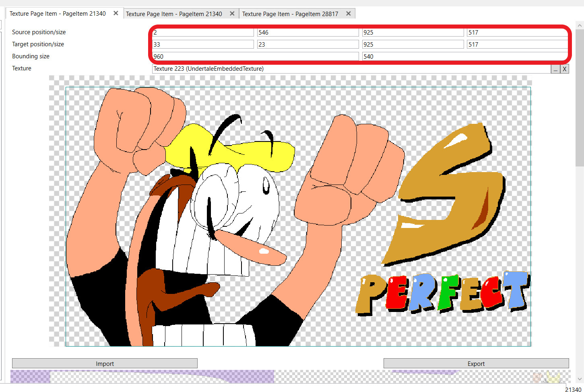Focus the Source X field showing 2

point(203,33)
